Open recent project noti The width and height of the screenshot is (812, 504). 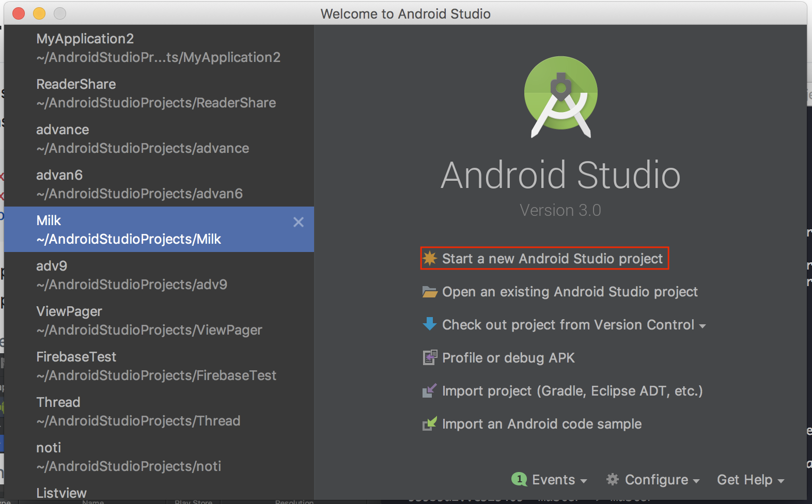coord(159,457)
